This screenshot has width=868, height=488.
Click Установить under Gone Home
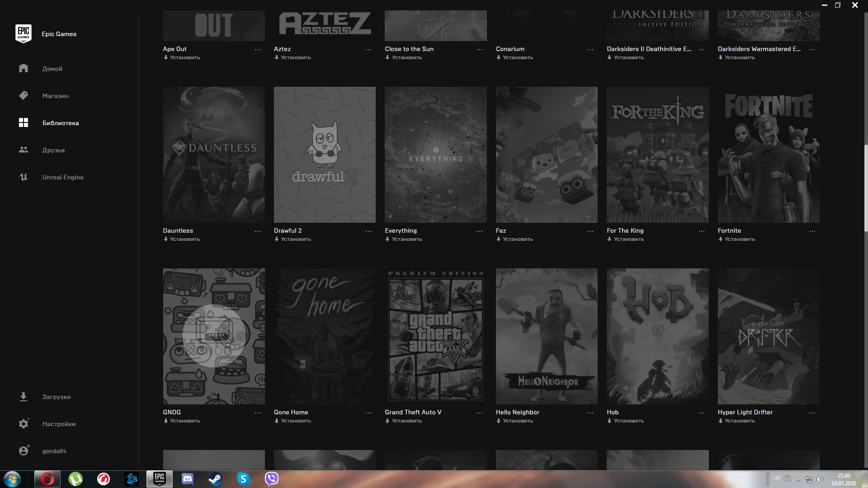click(292, 421)
